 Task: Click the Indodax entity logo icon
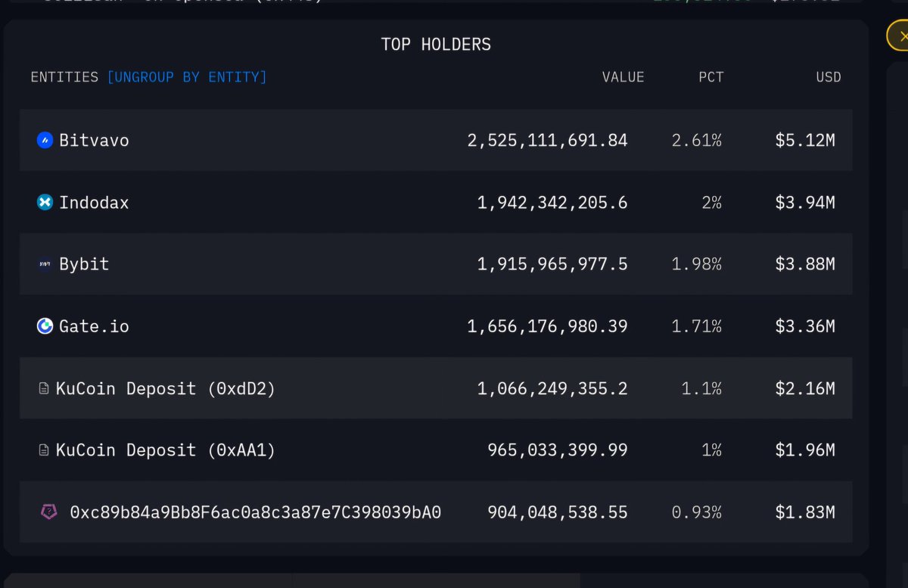coord(45,202)
